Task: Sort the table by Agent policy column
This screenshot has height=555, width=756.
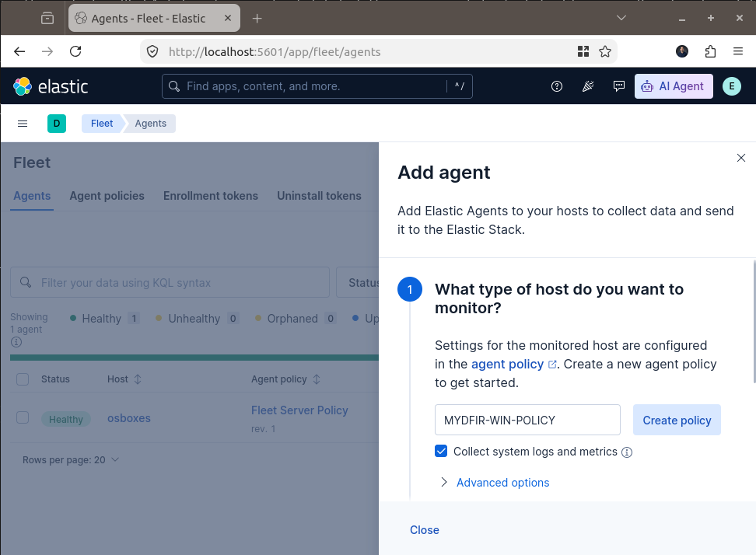Action: click(x=285, y=379)
